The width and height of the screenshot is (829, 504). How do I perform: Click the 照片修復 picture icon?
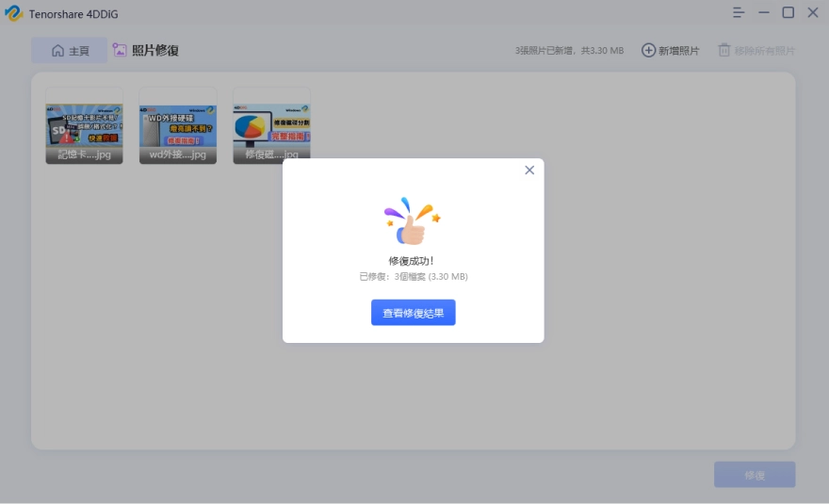coord(120,50)
